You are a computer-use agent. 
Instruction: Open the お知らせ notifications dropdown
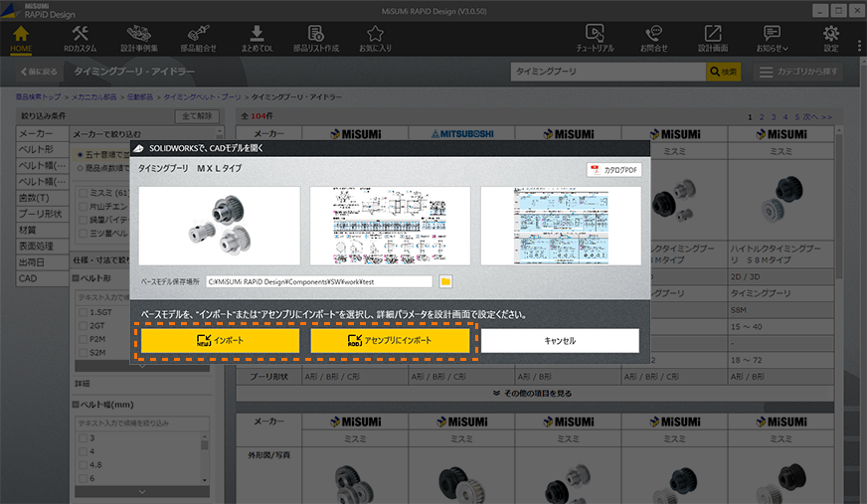point(772,39)
